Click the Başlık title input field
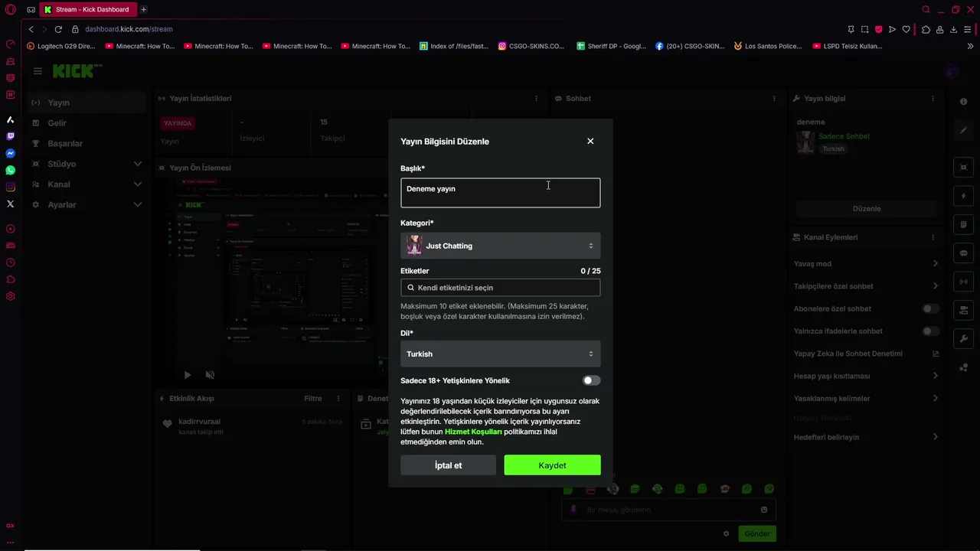This screenshot has height=551, width=980. coord(500,193)
